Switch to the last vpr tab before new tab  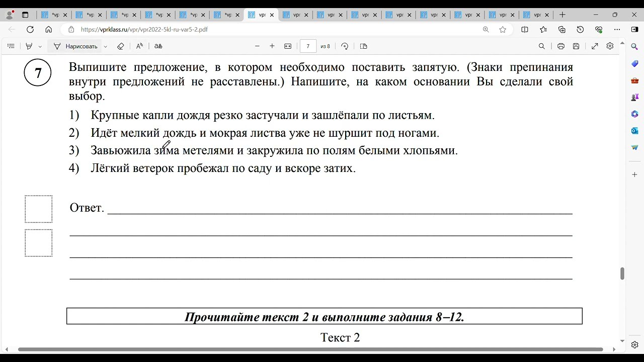[x=535, y=15]
